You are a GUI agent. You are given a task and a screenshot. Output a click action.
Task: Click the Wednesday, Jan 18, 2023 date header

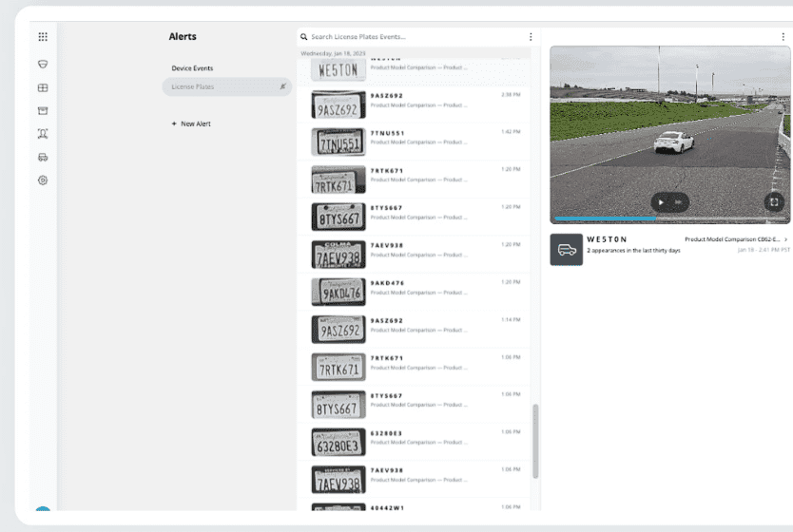coord(334,53)
